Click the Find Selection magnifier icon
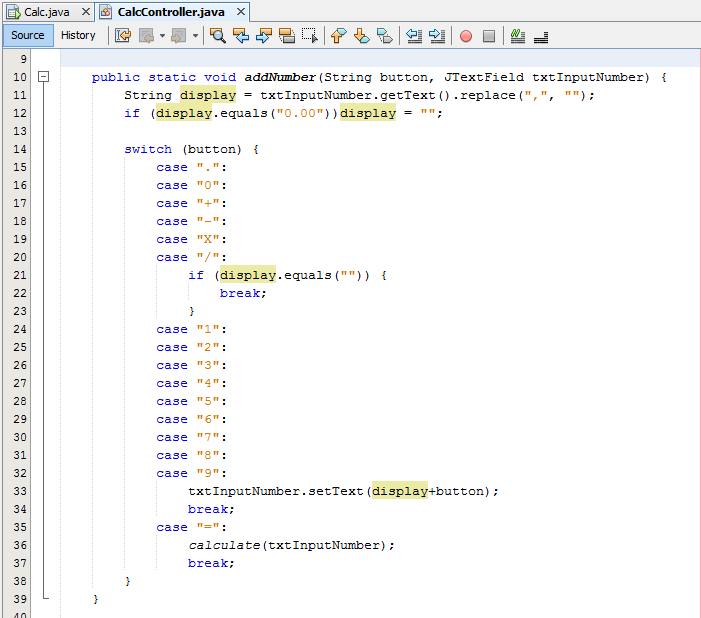This screenshot has width=701, height=618. (x=218, y=35)
